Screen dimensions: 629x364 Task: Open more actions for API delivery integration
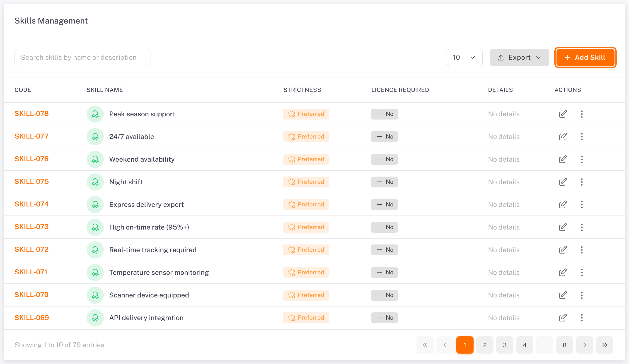[582, 318]
